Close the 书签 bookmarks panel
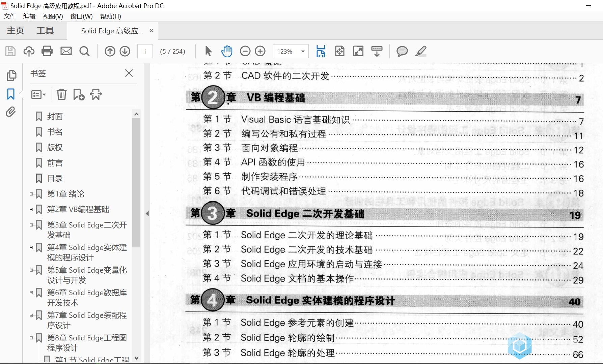 tap(129, 73)
